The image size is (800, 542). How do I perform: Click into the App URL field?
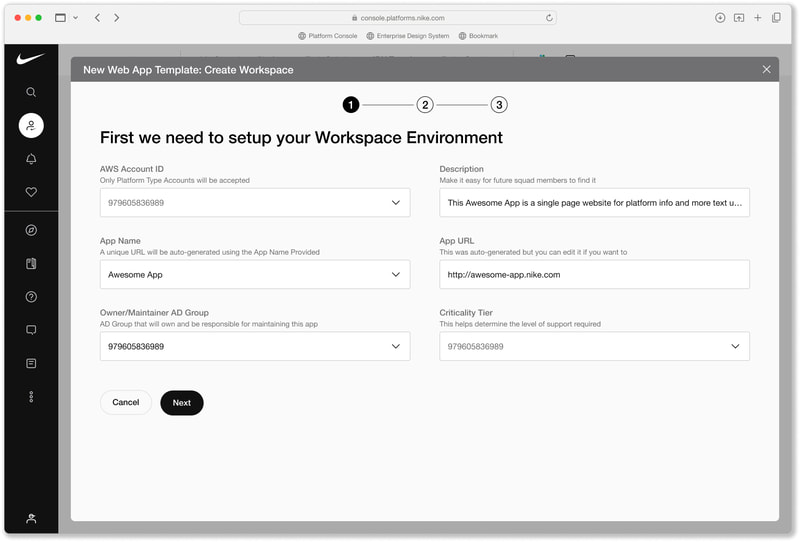point(594,275)
